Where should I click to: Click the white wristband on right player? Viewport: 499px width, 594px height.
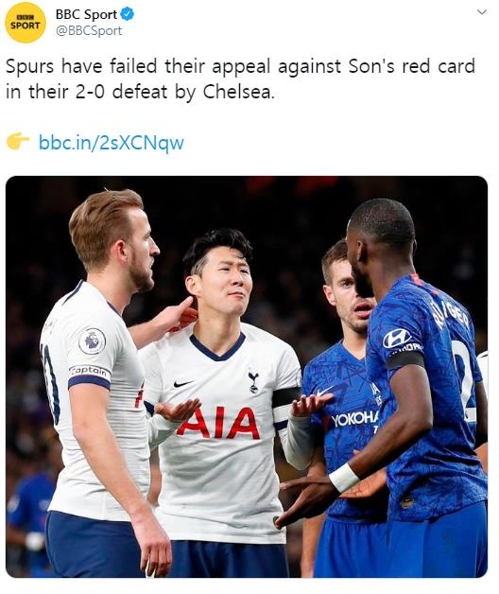(344, 478)
